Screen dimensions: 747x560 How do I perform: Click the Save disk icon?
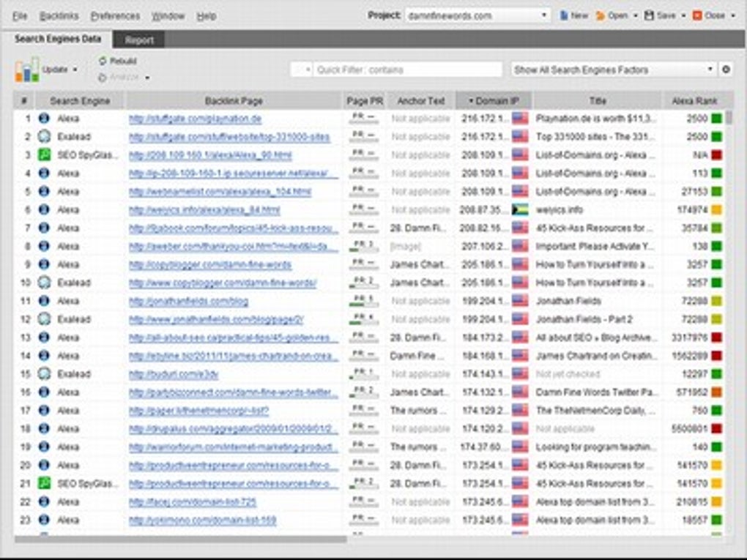click(x=649, y=15)
